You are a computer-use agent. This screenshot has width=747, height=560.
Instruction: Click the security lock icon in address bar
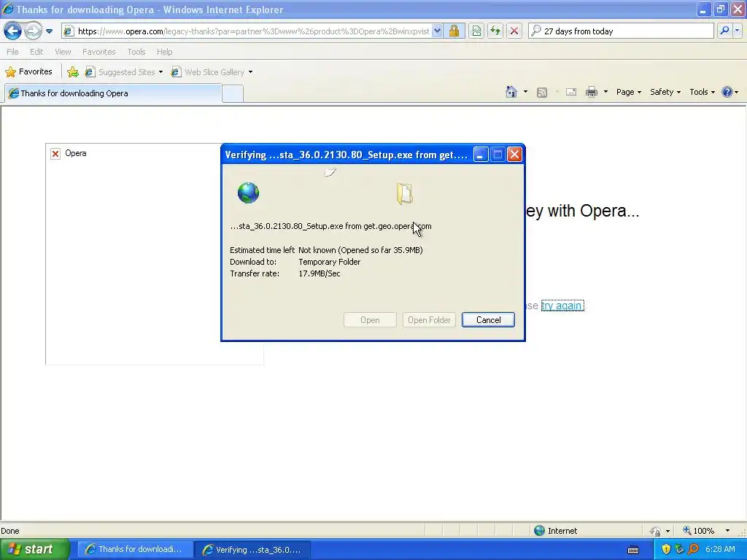click(454, 31)
